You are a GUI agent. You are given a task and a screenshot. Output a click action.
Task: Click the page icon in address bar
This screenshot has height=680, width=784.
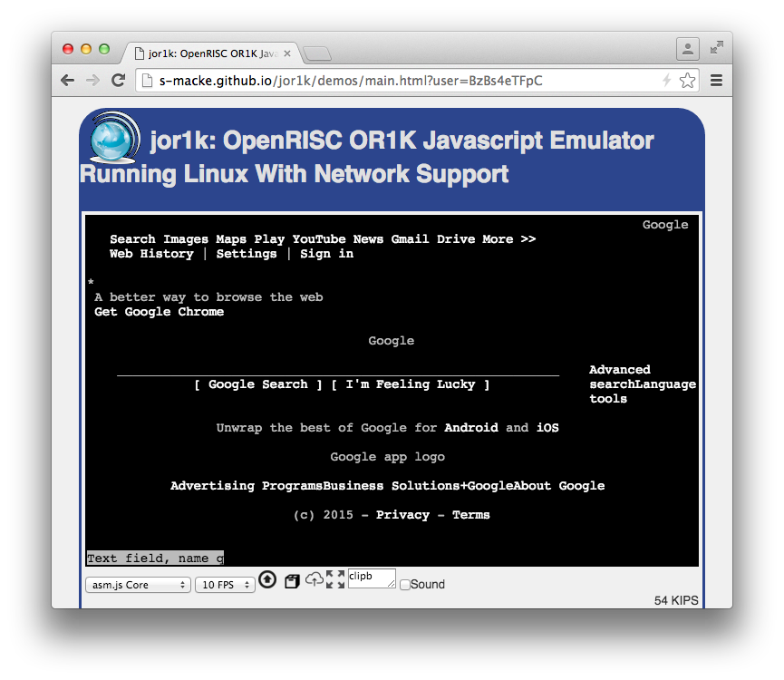point(147,80)
